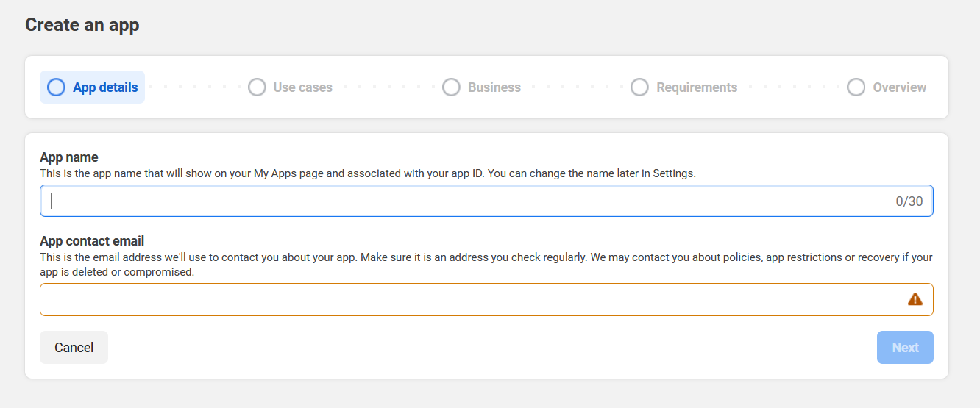Click the 0/30 character counter
The height and width of the screenshot is (408, 980).
point(909,201)
